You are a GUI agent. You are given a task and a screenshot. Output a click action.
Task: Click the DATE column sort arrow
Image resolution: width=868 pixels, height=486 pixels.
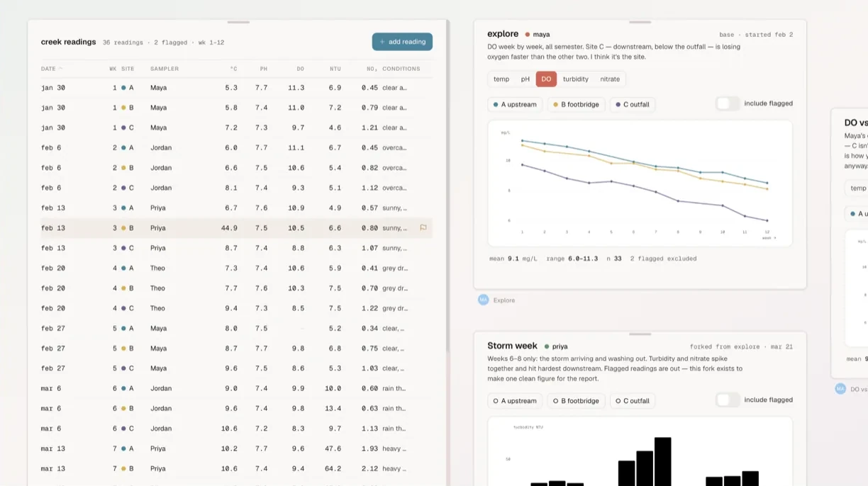click(60, 69)
